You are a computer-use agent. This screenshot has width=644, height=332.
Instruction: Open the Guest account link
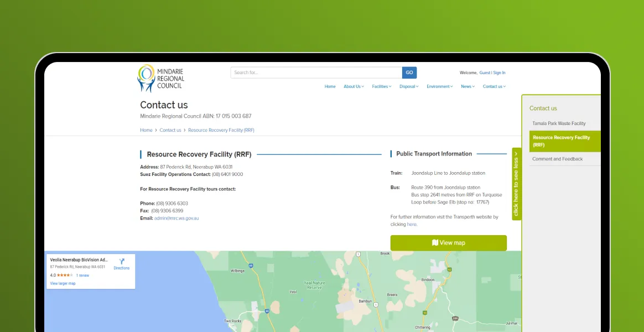(485, 72)
